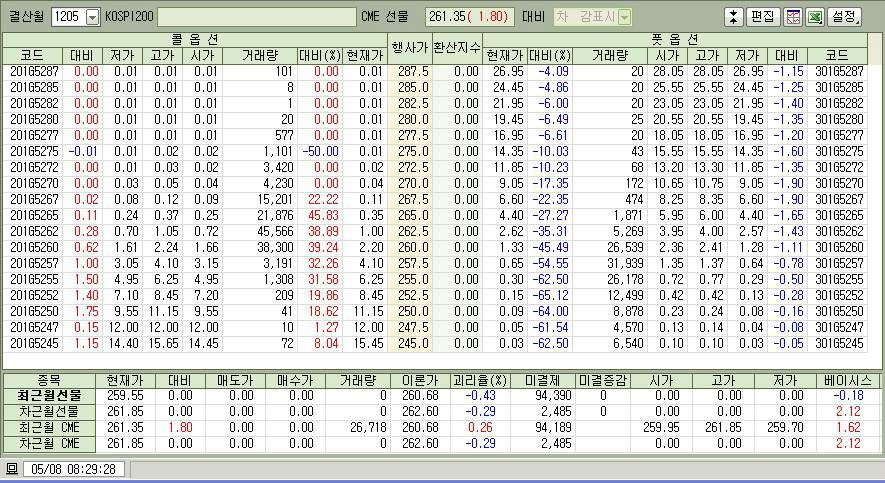Image resolution: width=885 pixels, height=483 pixels.
Task: Click the 환산지수 column header
Action: [x=457, y=47]
